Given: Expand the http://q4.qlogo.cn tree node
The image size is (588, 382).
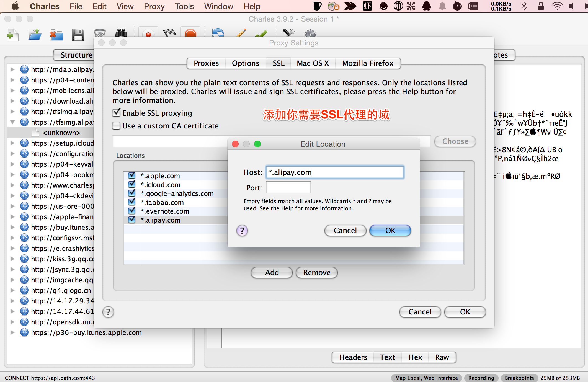Looking at the screenshot, I should pos(12,290).
